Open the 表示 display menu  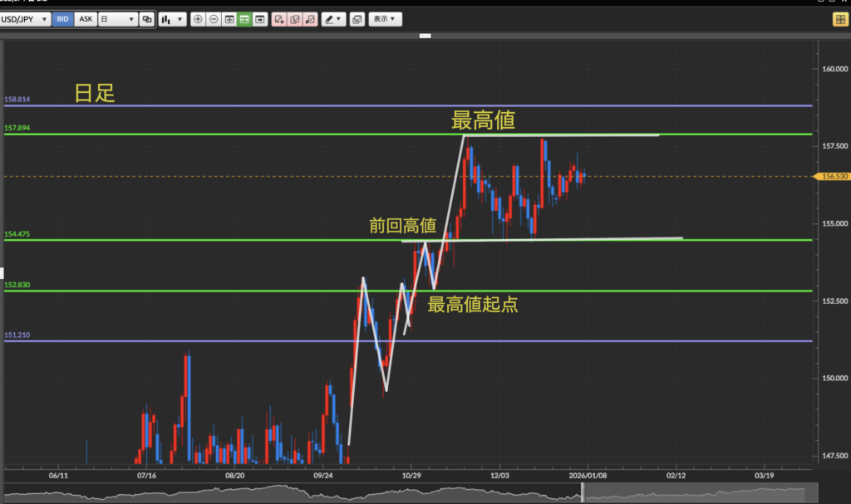pos(384,19)
